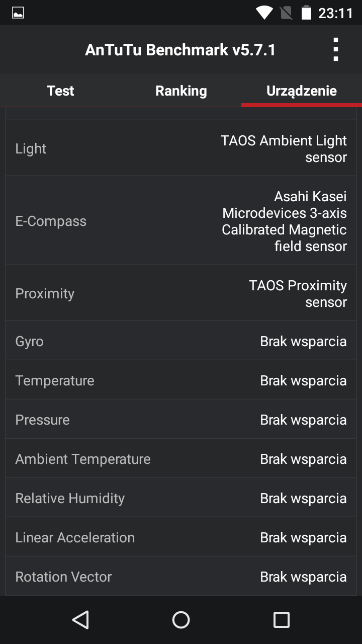
Task: Open recent apps with the square button
Action: tap(282, 620)
